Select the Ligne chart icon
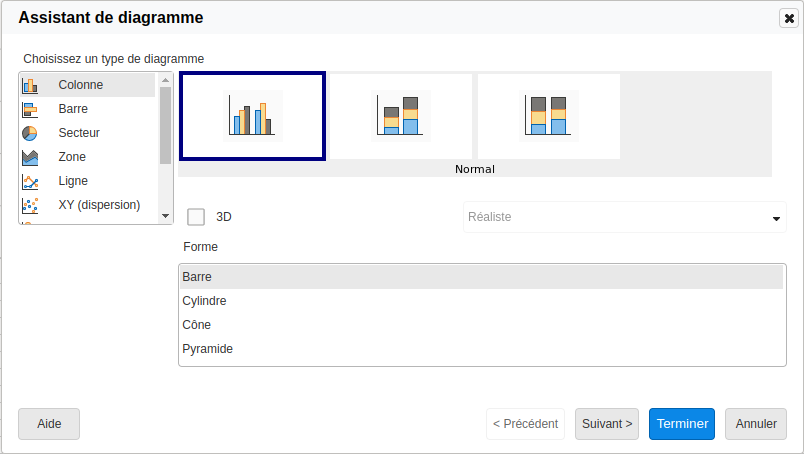Image resolution: width=804 pixels, height=454 pixels. click(30, 181)
